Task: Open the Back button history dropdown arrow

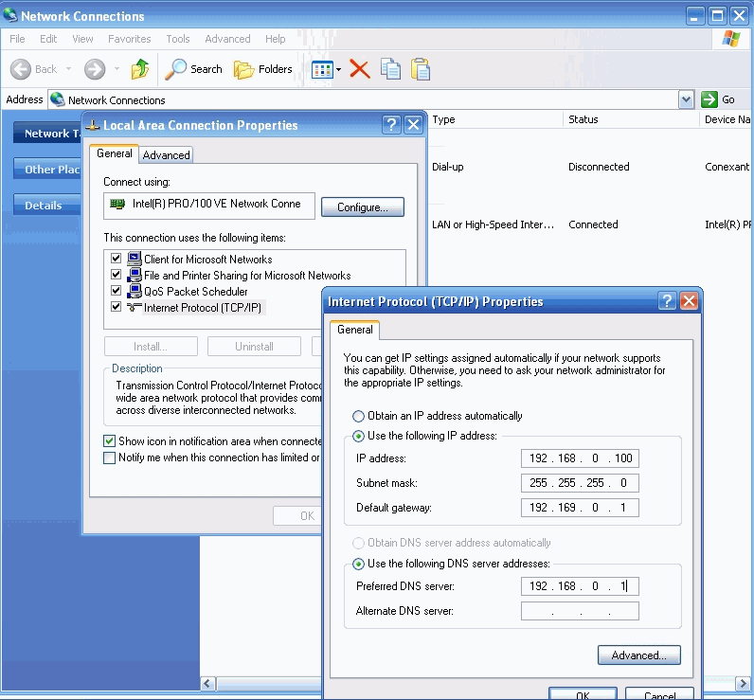Action: point(69,69)
